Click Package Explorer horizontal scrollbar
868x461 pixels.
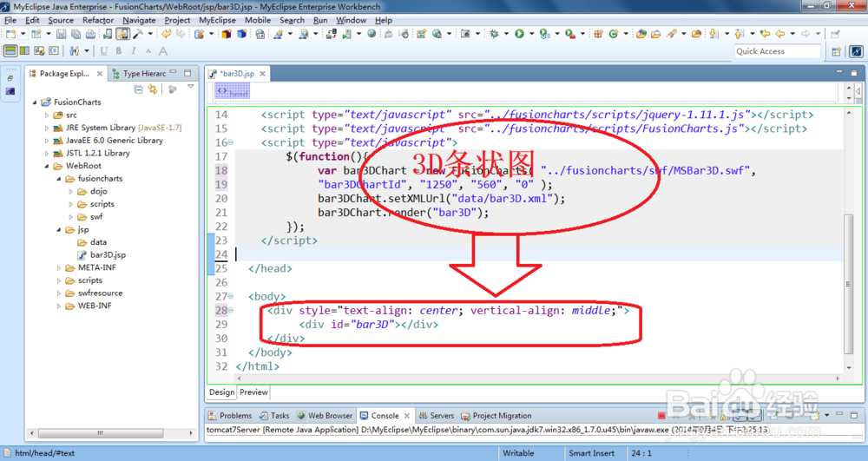tap(100, 432)
